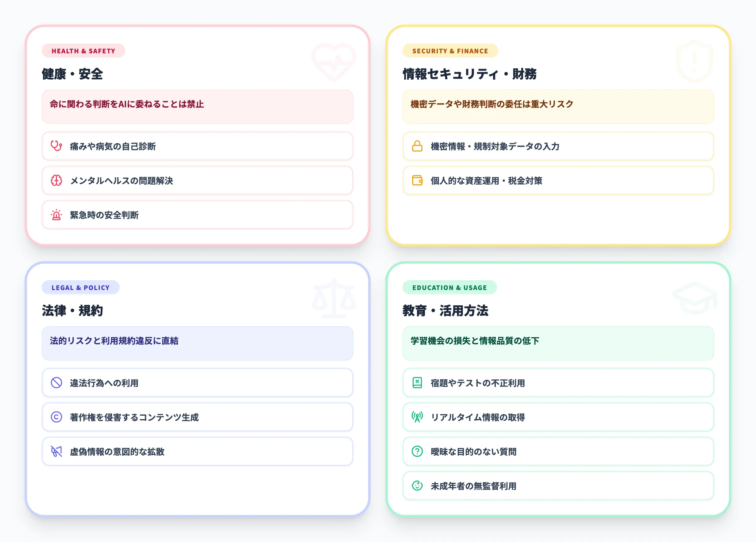The width and height of the screenshot is (756, 542).
Task: Select the HEALTH & SAFETY category label
Action: pos(83,51)
